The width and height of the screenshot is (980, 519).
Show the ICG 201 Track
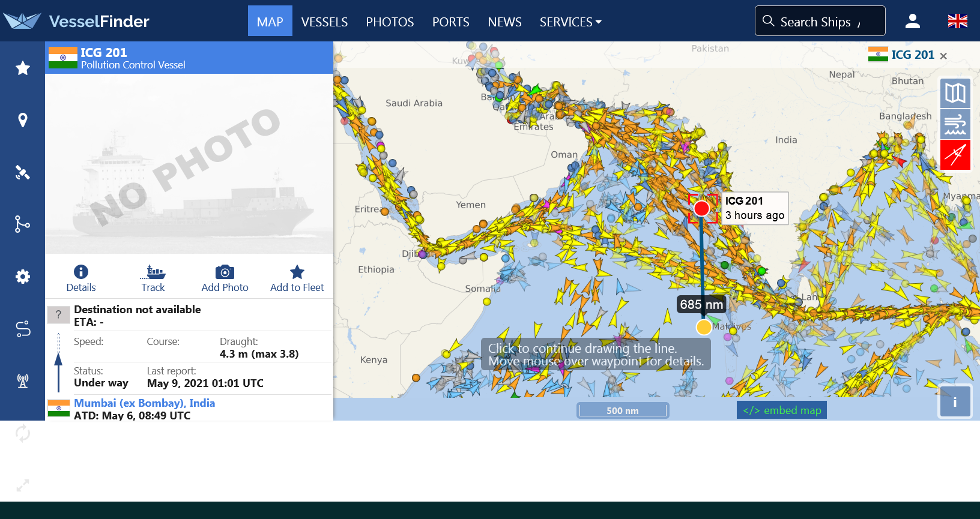point(153,278)
